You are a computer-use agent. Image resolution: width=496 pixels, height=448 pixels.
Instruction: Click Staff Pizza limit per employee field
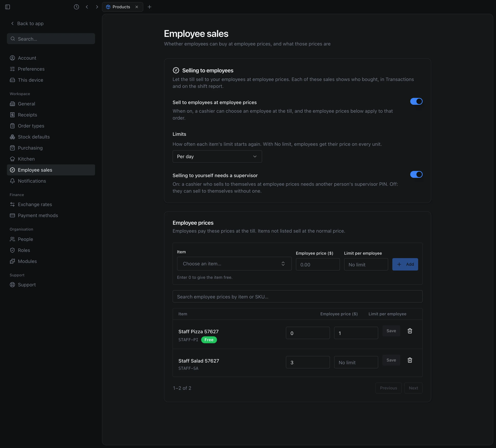point(356,333)
